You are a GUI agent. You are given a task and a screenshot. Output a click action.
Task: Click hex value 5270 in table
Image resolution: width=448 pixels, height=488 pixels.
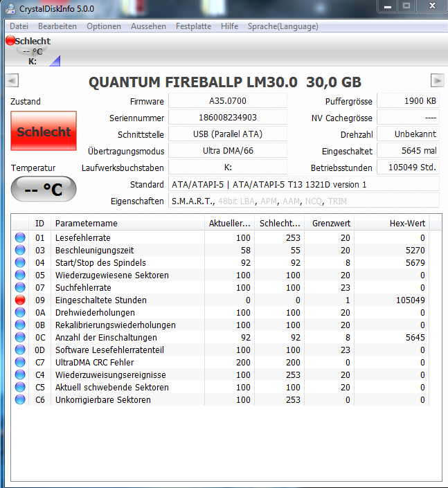click(x=415, y=250)
